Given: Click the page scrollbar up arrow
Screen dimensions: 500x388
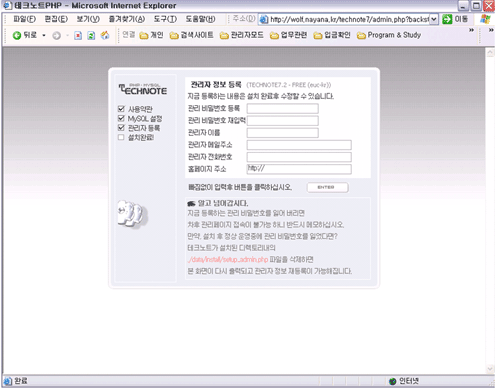Looking at the screenshot, I should 490,53.
